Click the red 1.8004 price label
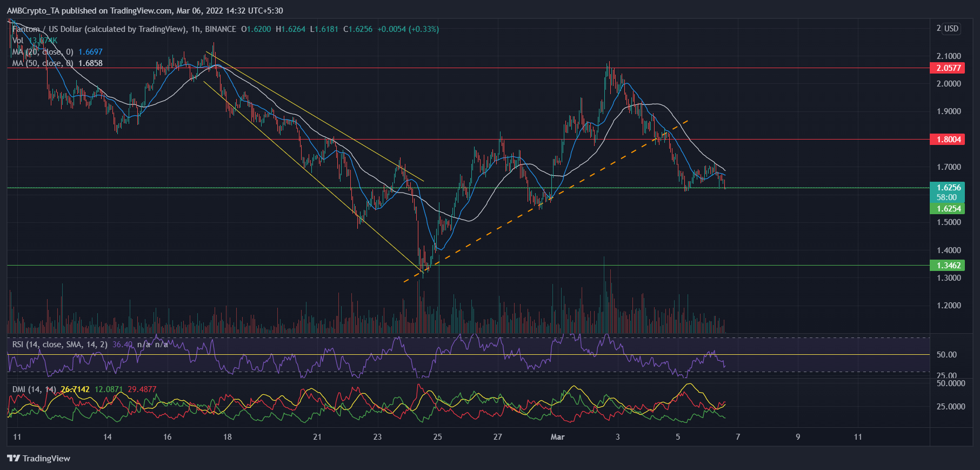This screenshot has height=470, width=980. coord(948,139)
